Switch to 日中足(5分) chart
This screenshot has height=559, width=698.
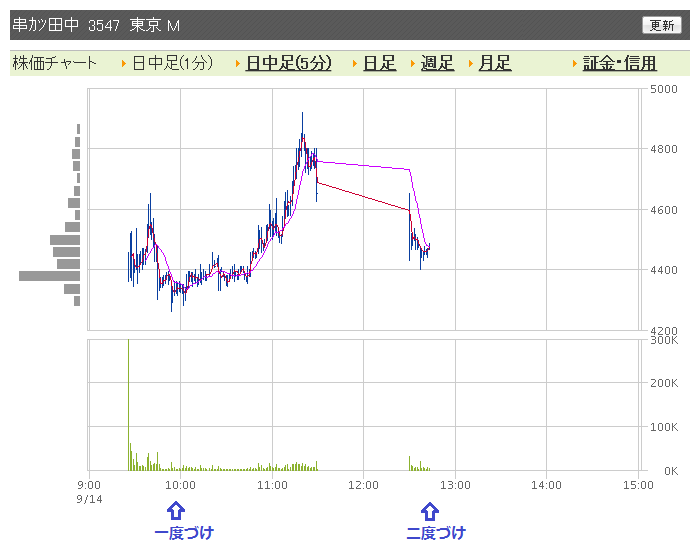pos(288,63)
